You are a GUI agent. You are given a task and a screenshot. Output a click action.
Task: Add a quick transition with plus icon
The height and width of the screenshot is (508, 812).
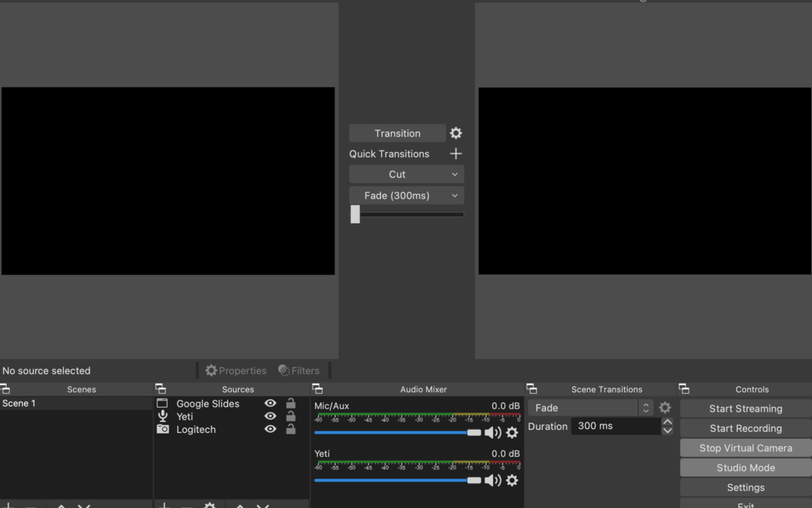pyautogui.click(x=456, y=154)
